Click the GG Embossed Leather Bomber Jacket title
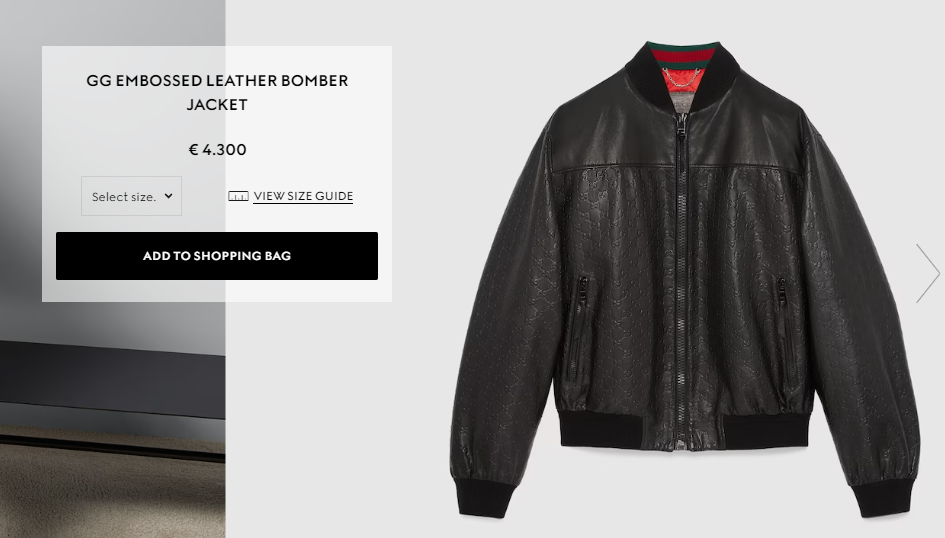945x538 pixels. 217,92
